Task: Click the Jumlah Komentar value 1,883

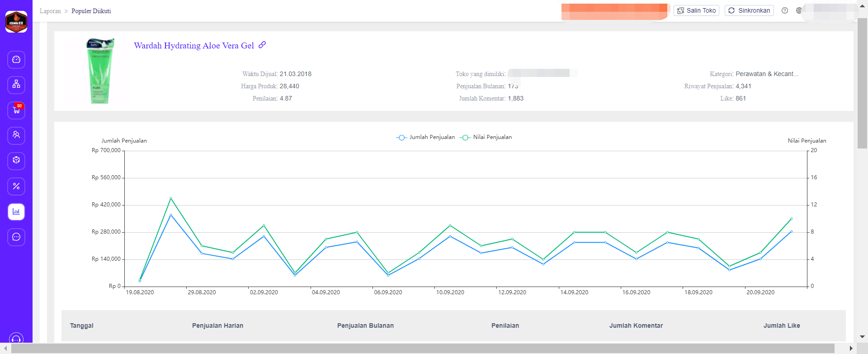Action: click(x=515, y=98)
